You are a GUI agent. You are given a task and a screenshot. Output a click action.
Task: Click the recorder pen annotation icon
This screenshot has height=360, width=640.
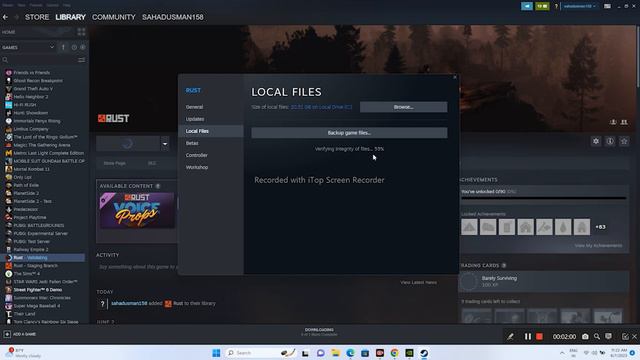[510, 337]
